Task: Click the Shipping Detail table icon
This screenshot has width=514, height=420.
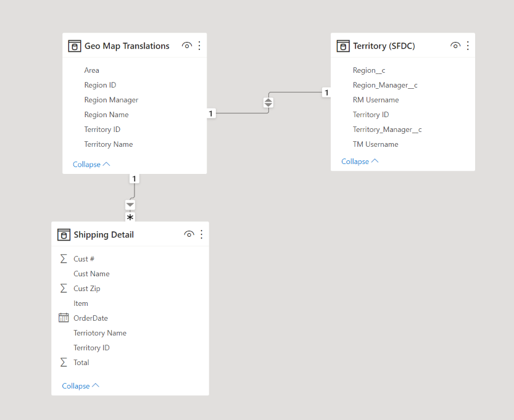Action: pos(64,235)
